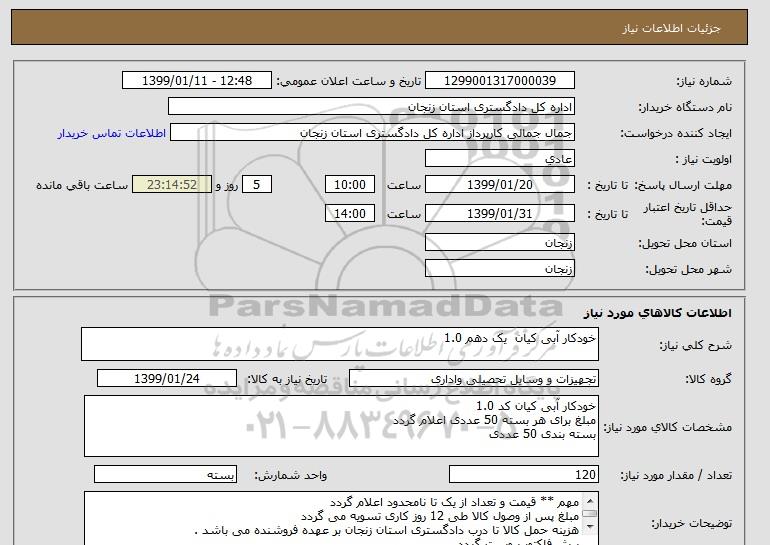Click the label توضیحات خریدار
Image resolution: width=770 pixels, height=545 pixels.
tap(691, 524)
